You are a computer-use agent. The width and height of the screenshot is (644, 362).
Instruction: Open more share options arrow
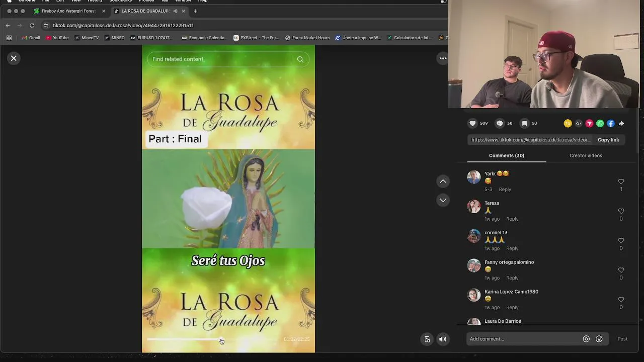coord(621,123)
